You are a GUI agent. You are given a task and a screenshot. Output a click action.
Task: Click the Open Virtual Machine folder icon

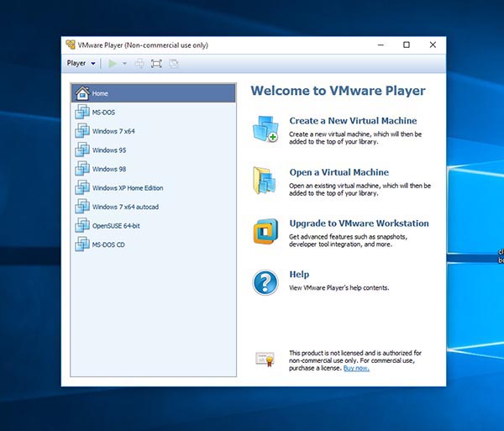[265, 181]
